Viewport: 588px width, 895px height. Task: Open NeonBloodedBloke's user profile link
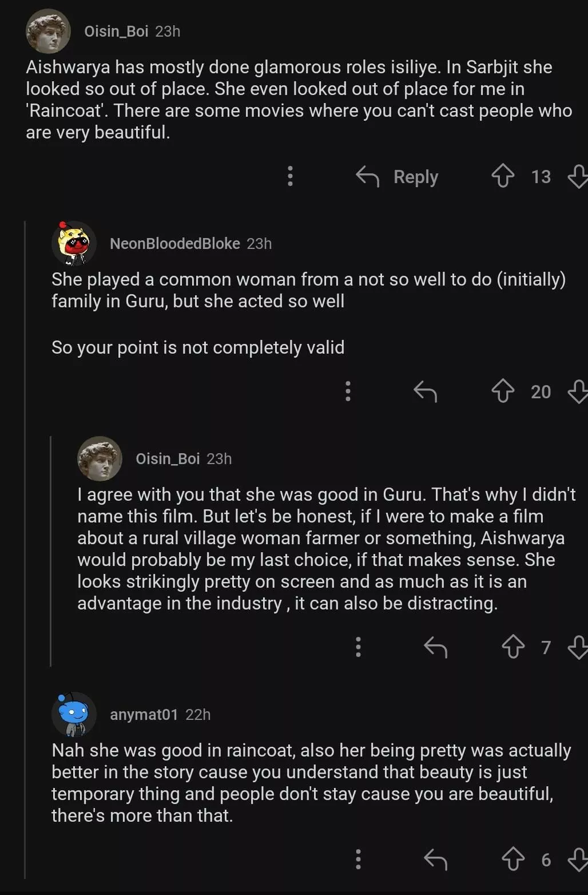coord(174,244)
